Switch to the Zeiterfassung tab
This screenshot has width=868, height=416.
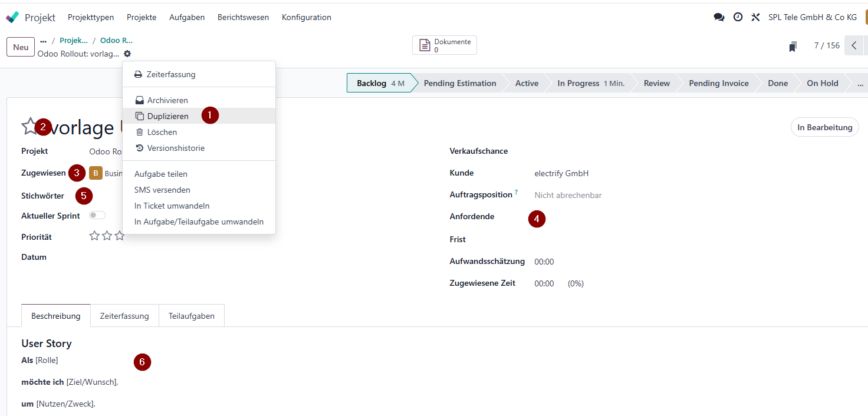coord(124,316)
